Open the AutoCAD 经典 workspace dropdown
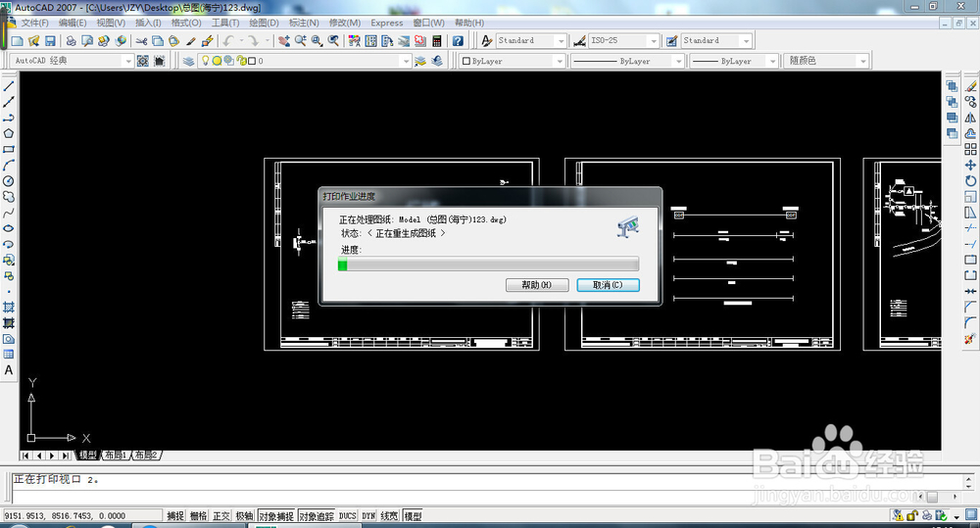 click(128, 62)
